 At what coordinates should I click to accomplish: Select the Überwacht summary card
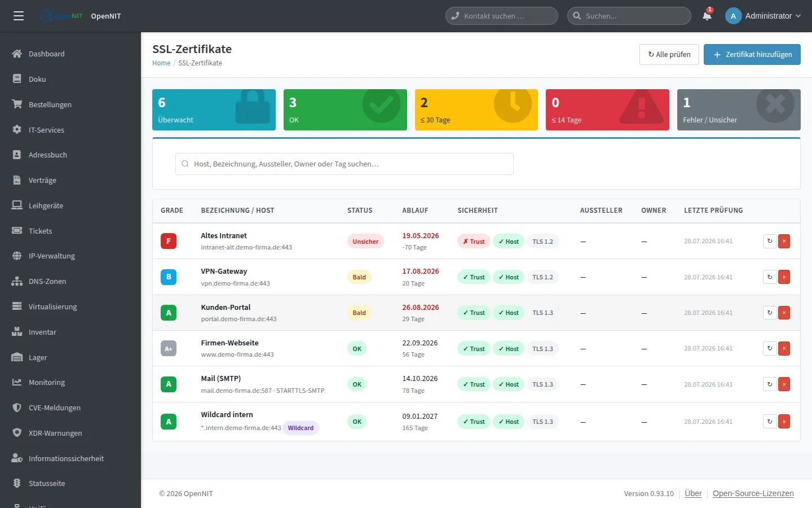[214, 110]
